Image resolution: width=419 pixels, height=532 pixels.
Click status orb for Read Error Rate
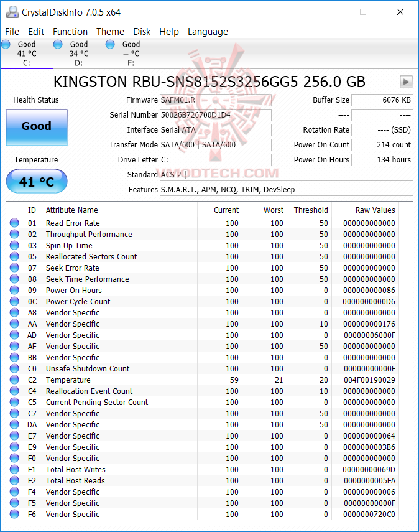14,223
